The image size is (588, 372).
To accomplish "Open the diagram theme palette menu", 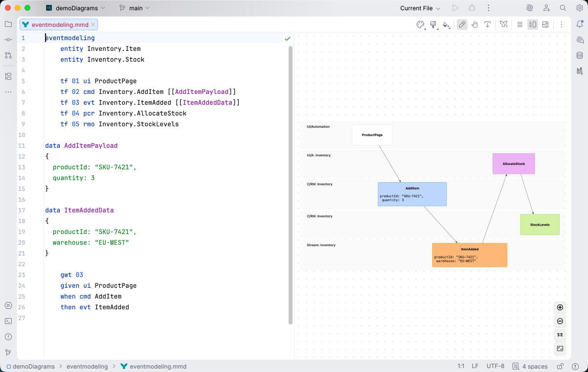I will click(420, 24).
